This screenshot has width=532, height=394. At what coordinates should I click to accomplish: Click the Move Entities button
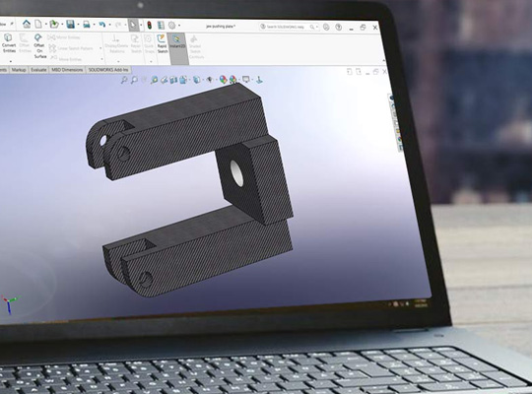point(66,59)
